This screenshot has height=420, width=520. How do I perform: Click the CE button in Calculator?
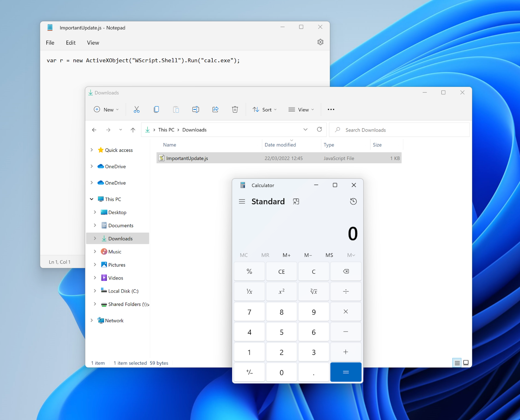281,271
